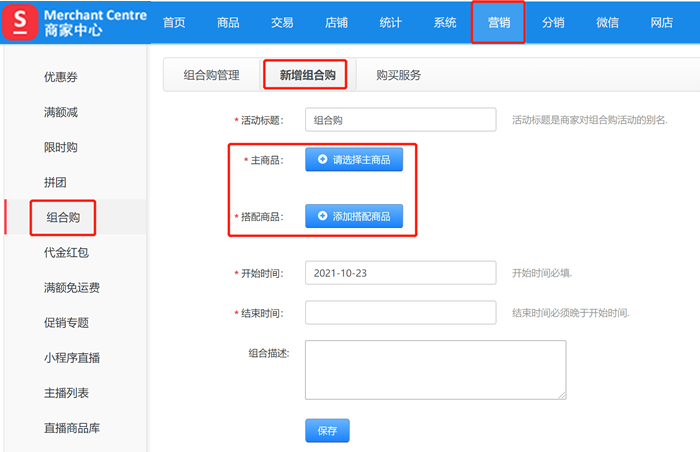Switch to the 购买服务 tab
This screenshot has width=700, height=452.
tap(398, 74)
